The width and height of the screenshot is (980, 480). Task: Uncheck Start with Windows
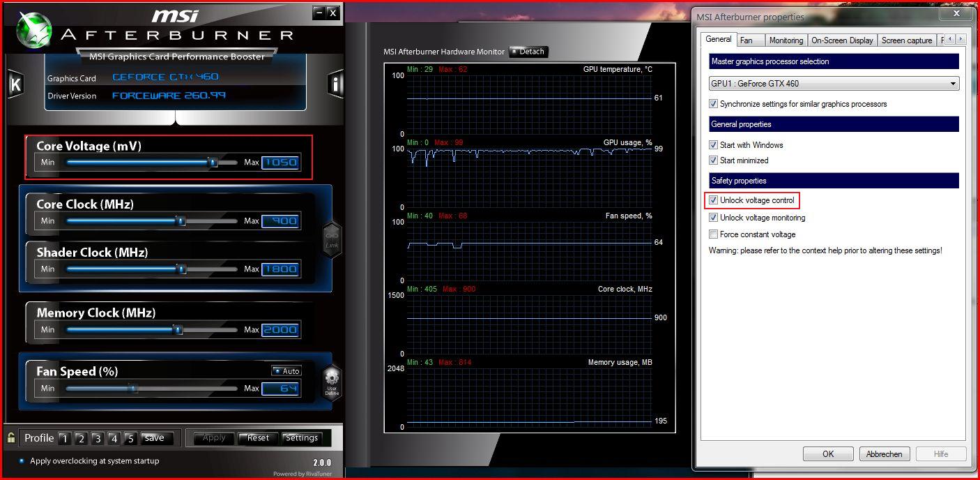coord(713,145)
